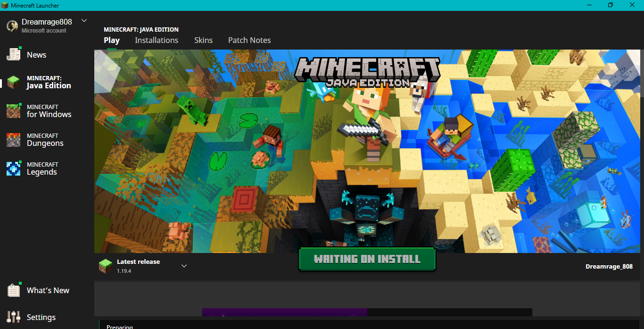The image size is (644, 329).
Task: Click the 1.19.4 version text
Action: [x=124, y=271]
